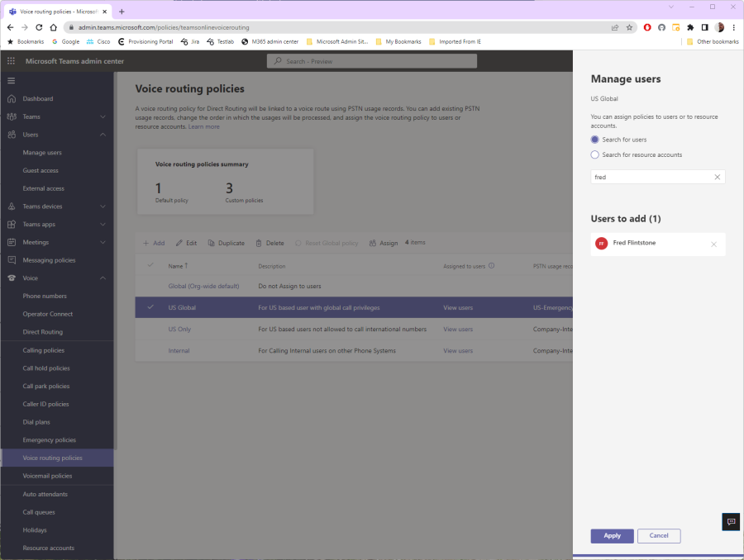744x560 pixels.
Task: Click Duplicate in the policies toolbar
Action: point(227,244)
